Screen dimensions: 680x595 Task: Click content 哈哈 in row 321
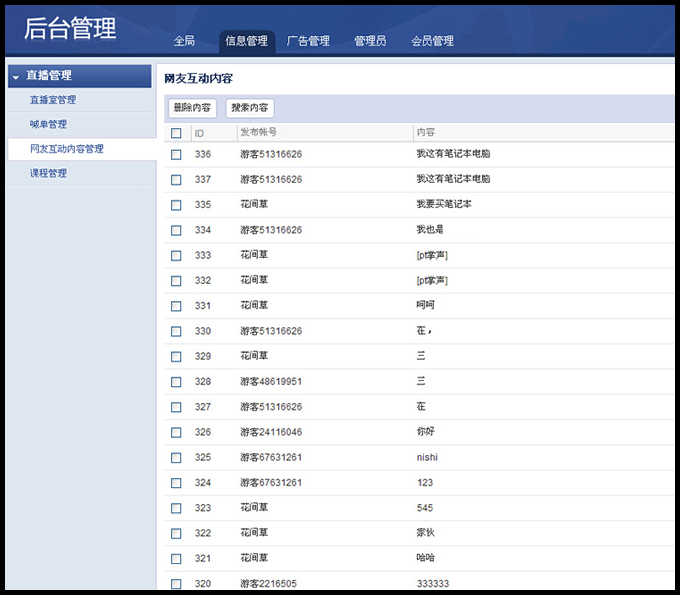(425, 557)
